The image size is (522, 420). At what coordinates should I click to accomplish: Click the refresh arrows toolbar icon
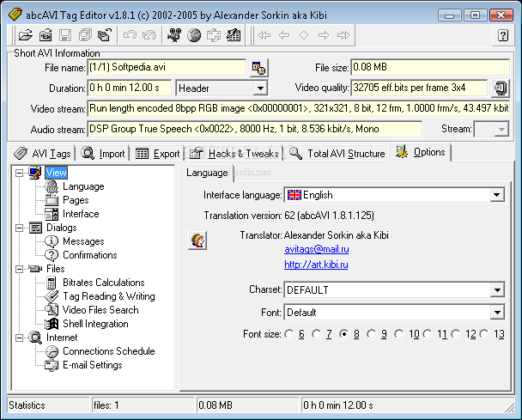[214, 35]
